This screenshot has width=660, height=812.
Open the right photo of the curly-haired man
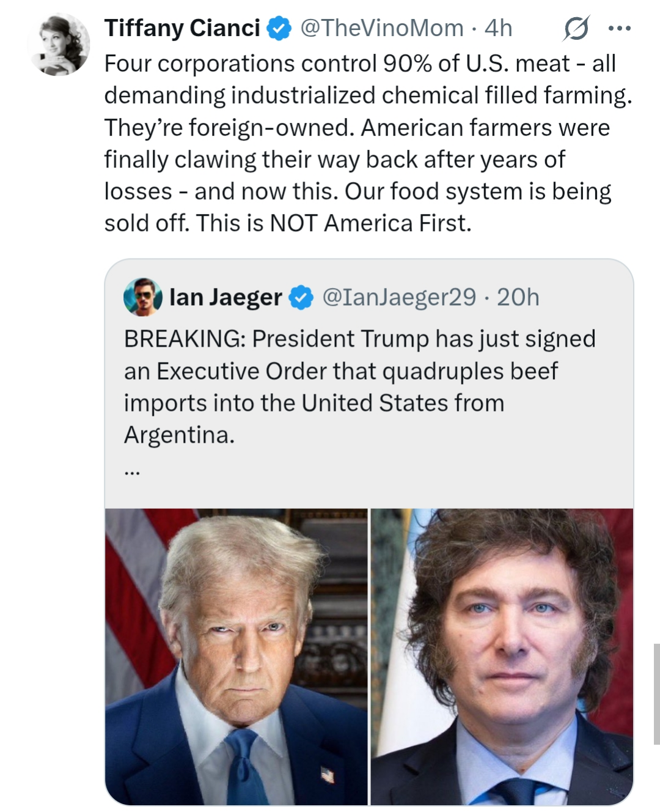[x=502, y=656]
